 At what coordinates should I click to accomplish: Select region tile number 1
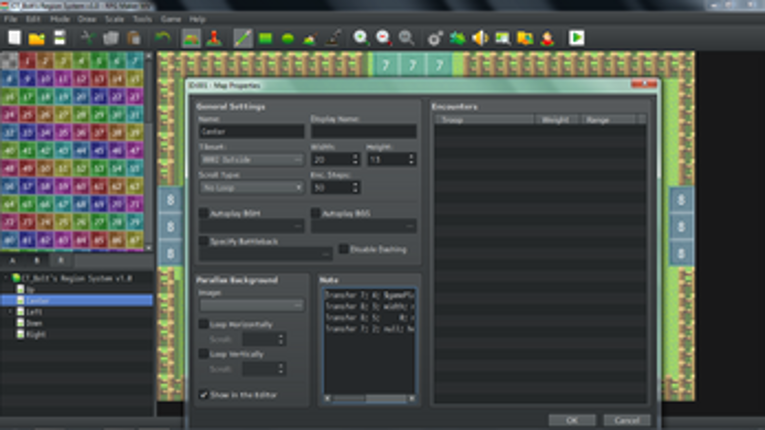(x=27, y=61)
